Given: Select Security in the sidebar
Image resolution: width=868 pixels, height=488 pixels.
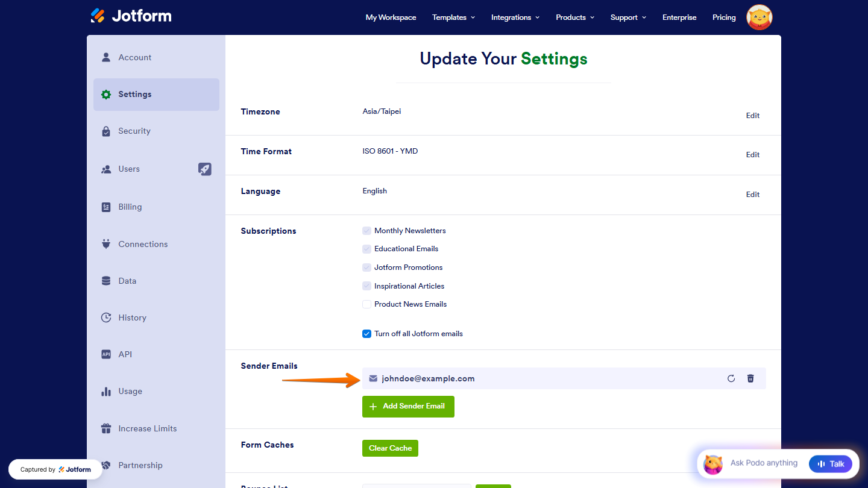Looking at the screenshot, I should (156, 131).
